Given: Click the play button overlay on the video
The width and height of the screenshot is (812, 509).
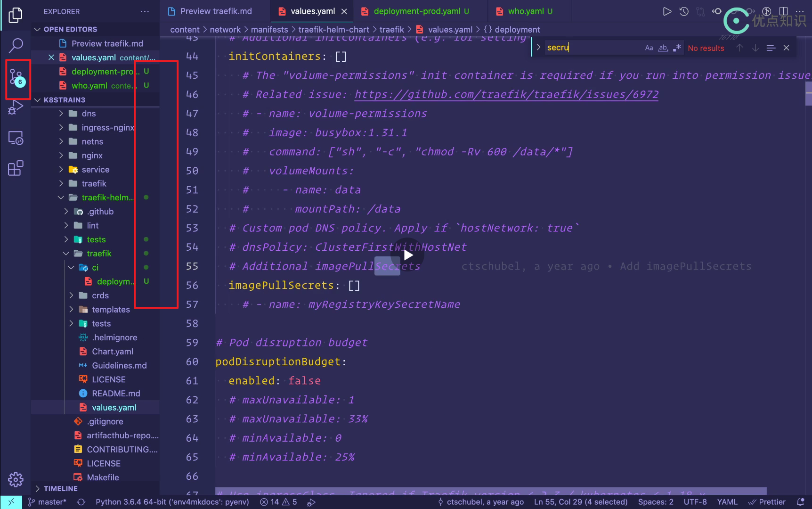Looking at the screenshot, I should 408,255.
